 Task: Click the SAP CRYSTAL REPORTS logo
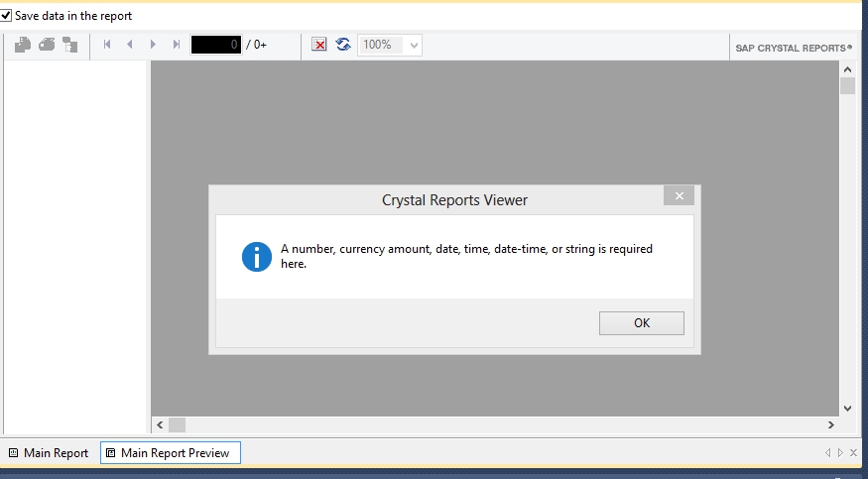794,49
